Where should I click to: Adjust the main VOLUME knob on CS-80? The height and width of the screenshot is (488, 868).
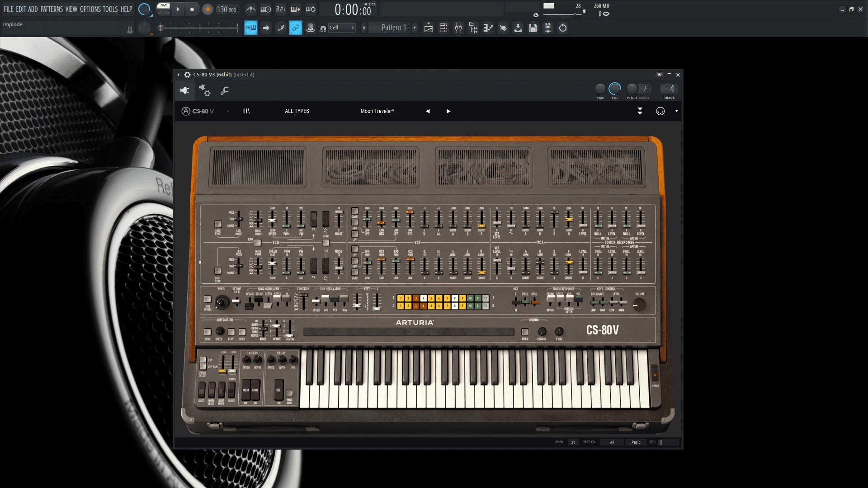tap(639, 305)
